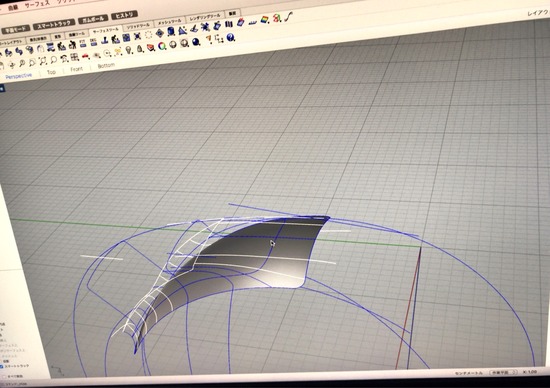Toggle the すべて無効 checkbox

pyautogui.click(x=4, y=377)
